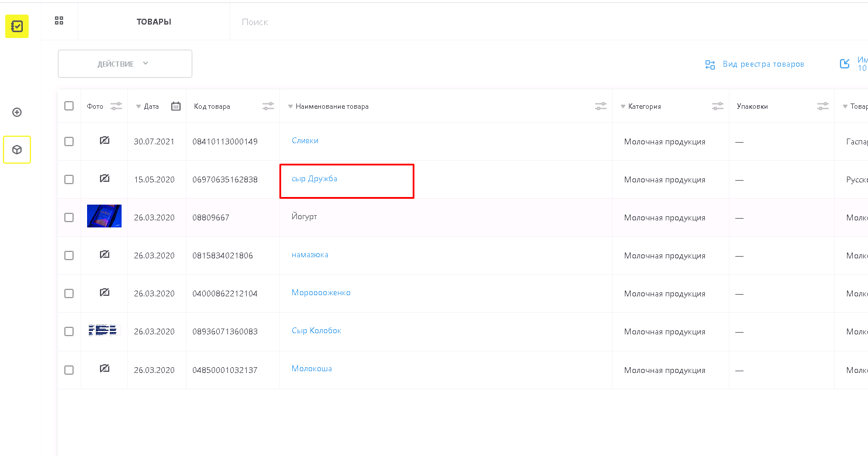Click the no-photo icon for Молокоша
Image resolution: width=868 pixels, height=456 pixels.
pyautogui.click(x=105, y=368)
